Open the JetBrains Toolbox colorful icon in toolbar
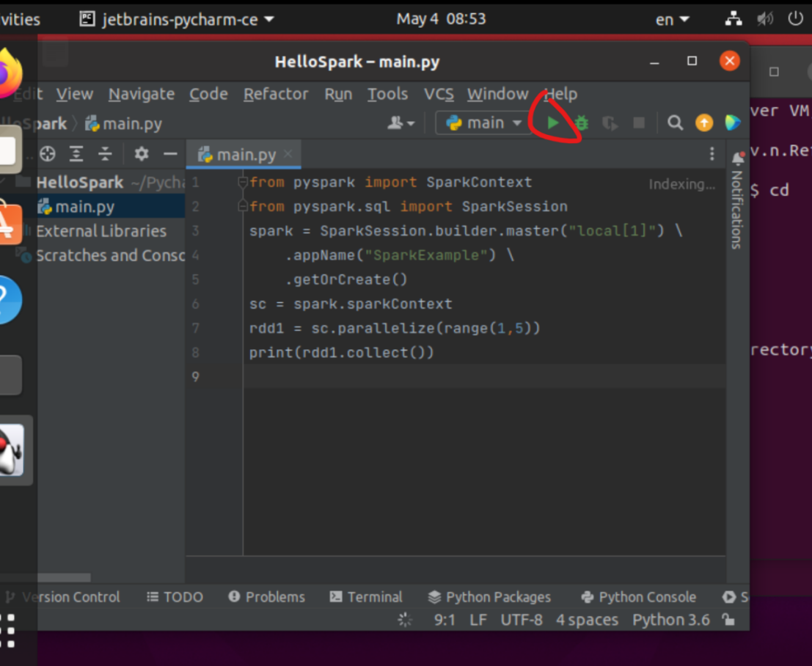This screenshot has width=812, height=666. (x=733, y=122)
